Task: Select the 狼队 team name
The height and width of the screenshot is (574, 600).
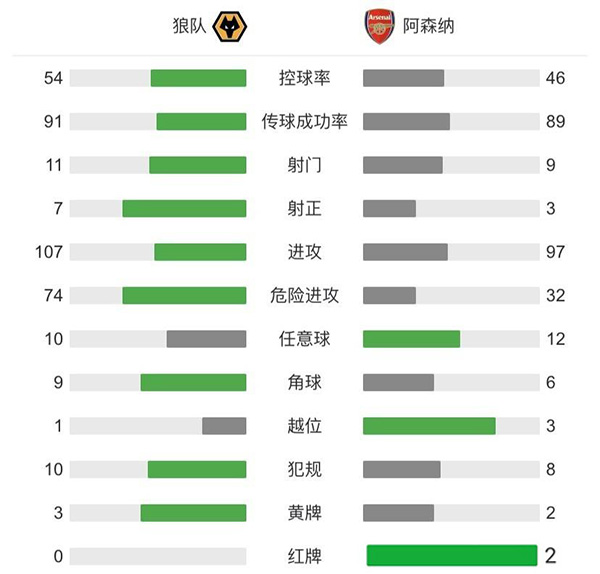Action: 189,27
